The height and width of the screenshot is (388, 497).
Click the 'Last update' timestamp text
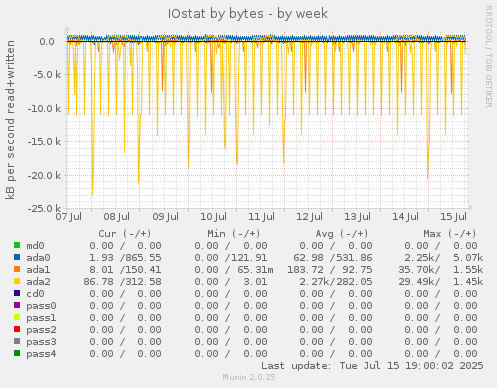pos(372,366)
